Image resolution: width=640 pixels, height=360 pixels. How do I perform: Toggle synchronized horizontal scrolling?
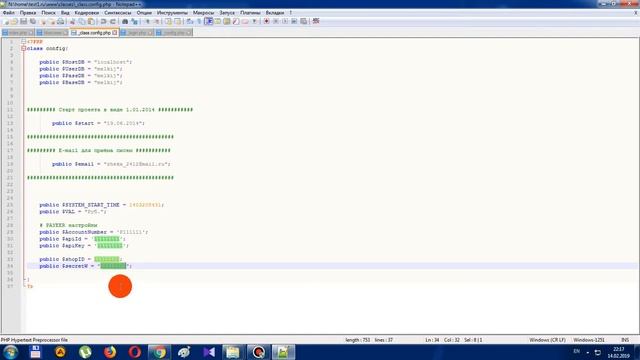pos(178,21)
